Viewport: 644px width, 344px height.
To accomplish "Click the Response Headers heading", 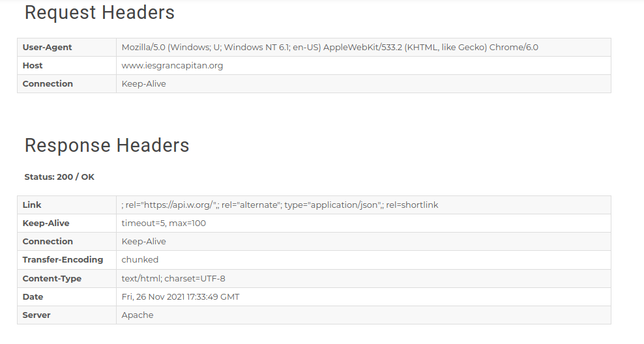I will click(x=107, y=145).
